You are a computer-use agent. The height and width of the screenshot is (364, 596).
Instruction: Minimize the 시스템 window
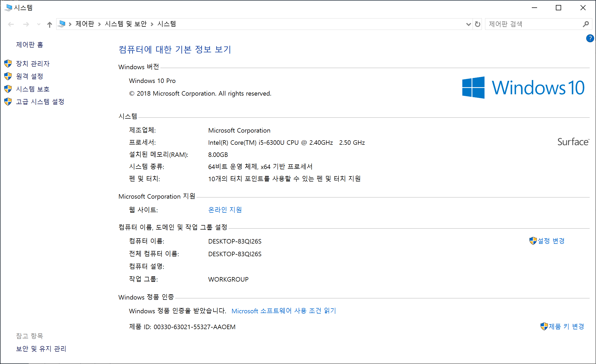[x=534, y=8]
